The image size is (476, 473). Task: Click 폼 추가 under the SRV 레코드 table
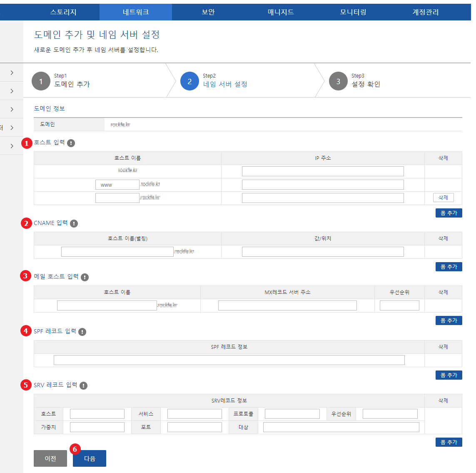[449, 442]
